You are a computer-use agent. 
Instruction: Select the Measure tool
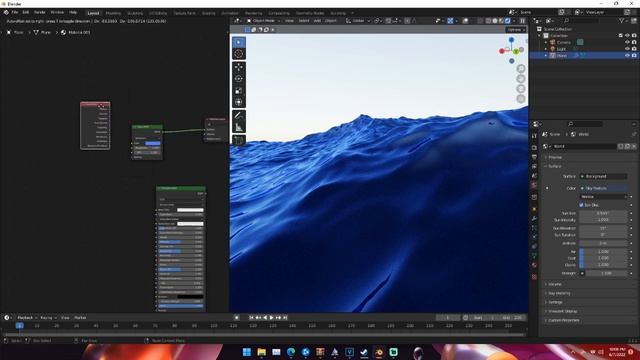[239, 127]
